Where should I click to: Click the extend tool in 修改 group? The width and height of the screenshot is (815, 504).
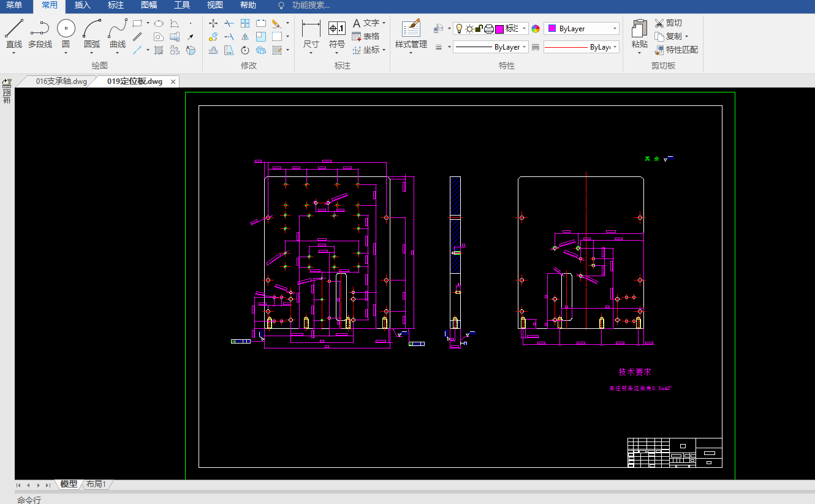229,37
